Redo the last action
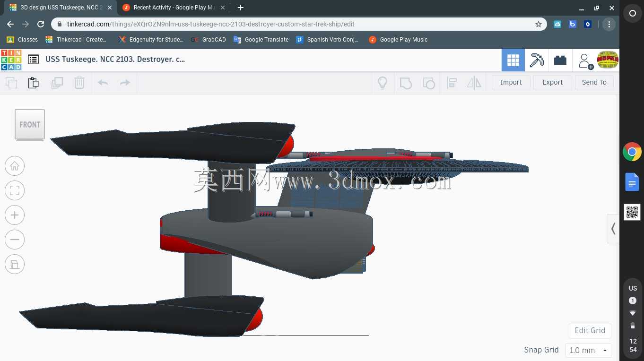The width and height of the screenshot is (644, 361). [125, 83]
